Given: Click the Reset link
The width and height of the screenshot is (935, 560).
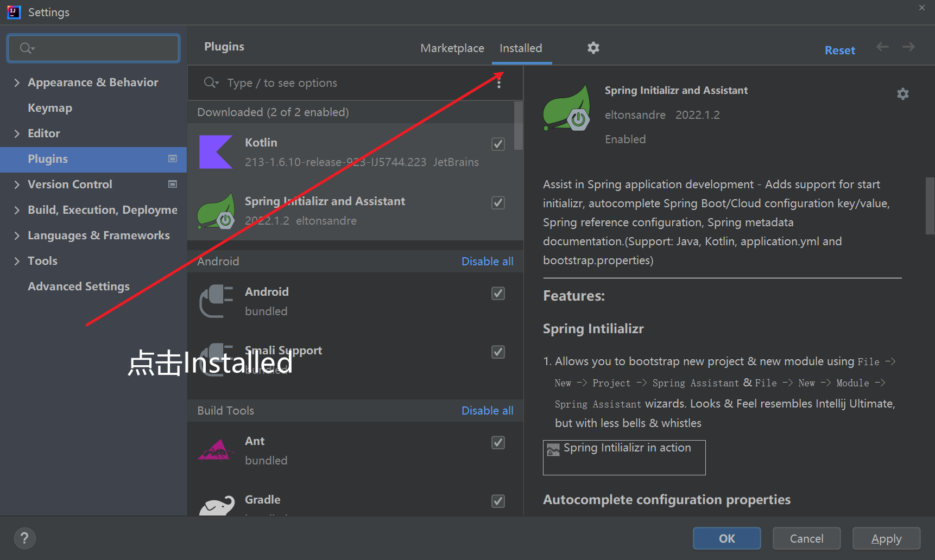Looking at the screenshot, I should pyautogui.click(x=839, y=50).
